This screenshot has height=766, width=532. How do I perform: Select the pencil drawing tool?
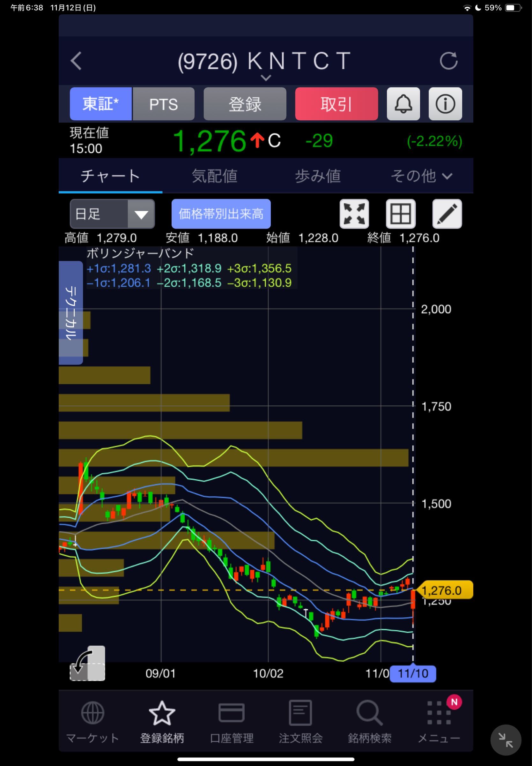(x=447, y=214)
